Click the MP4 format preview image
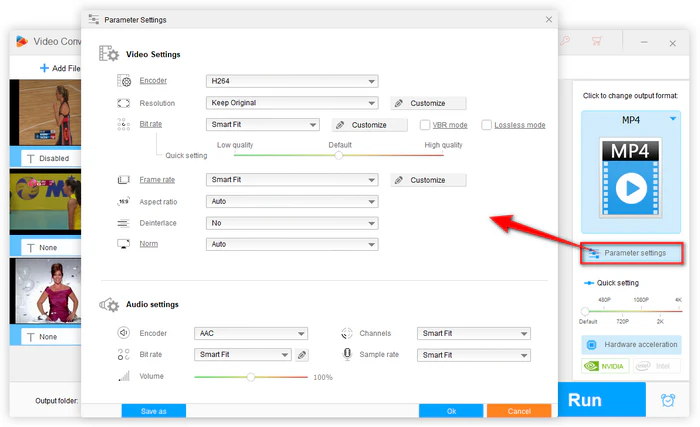Viewport: 700px width, 427px height. (x=630, y=178)
